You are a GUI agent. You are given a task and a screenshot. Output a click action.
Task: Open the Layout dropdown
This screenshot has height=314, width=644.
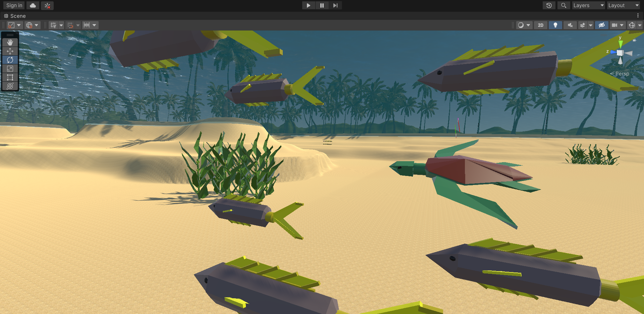(x=623, y=5)
